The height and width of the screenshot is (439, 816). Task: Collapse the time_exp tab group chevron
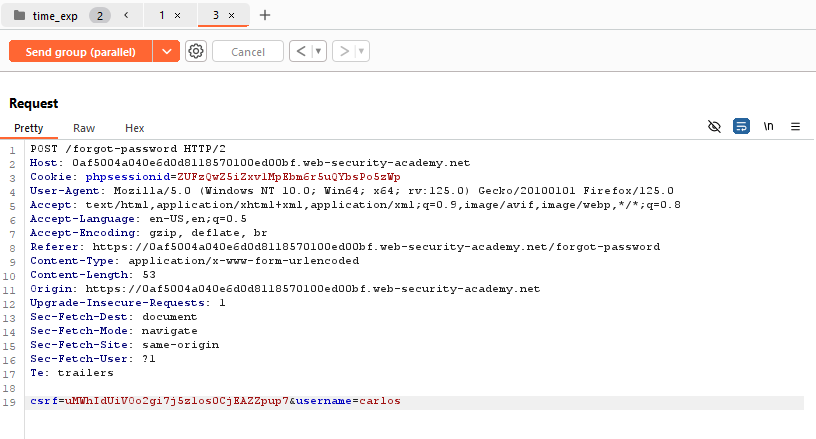pos(126,16)
